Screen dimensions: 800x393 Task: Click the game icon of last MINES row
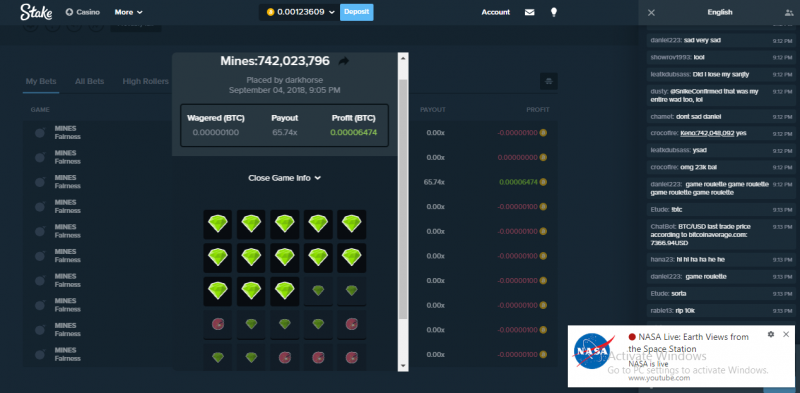coord(40,355)
